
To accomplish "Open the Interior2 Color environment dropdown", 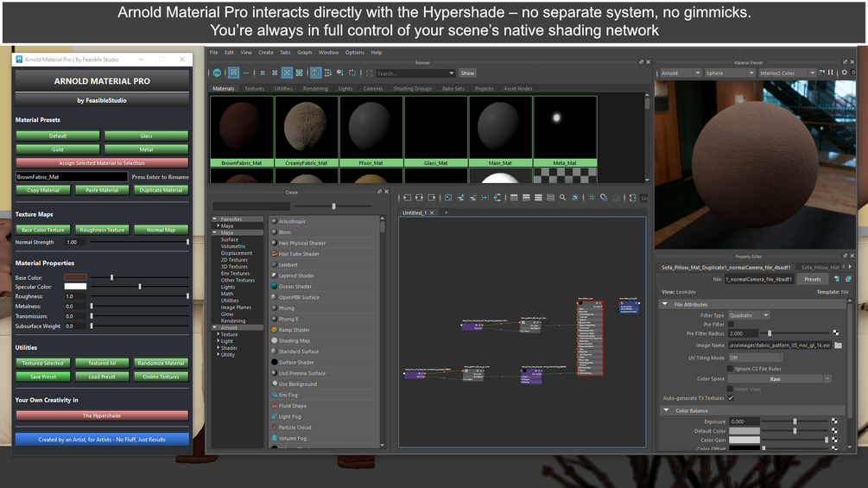I will point(787,73).
